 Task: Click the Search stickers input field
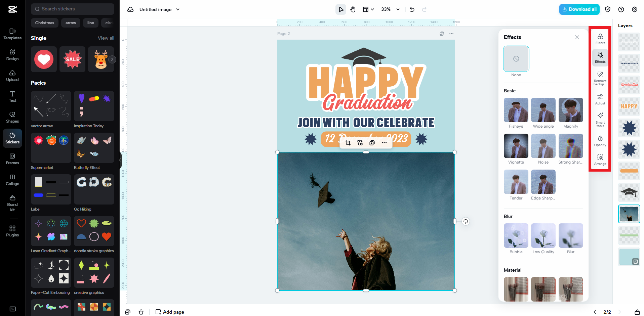[x=72, y=9]
